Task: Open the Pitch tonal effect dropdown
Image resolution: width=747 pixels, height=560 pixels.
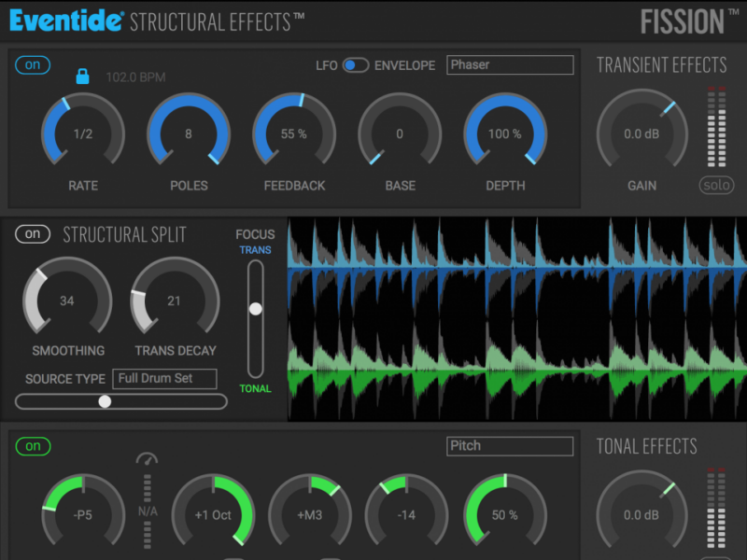Action: click(x=510, y=446)
